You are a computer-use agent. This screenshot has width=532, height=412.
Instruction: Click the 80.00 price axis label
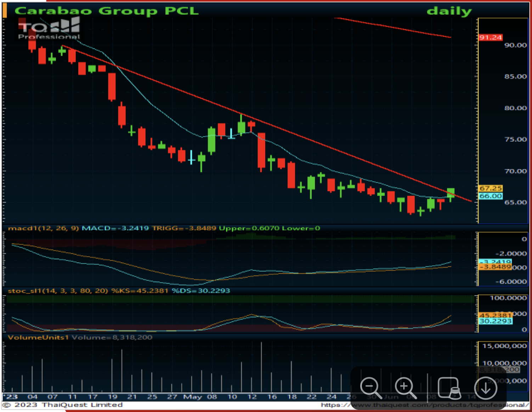coord(515,108)
